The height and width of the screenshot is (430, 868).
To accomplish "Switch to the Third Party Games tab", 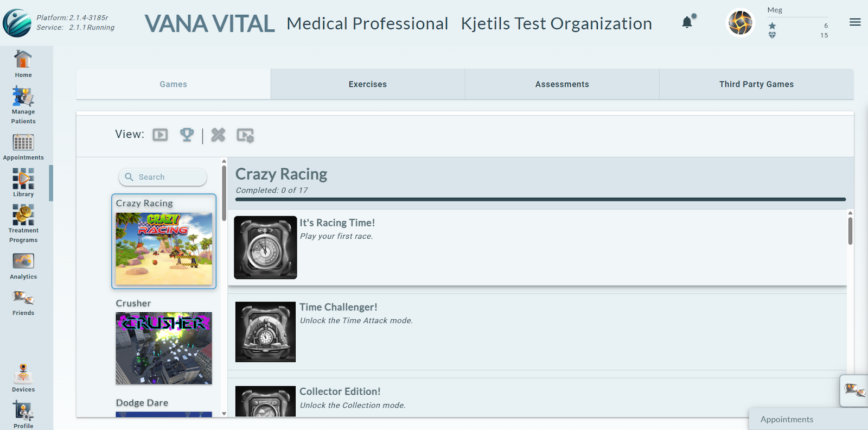I will tap(756, 84).
